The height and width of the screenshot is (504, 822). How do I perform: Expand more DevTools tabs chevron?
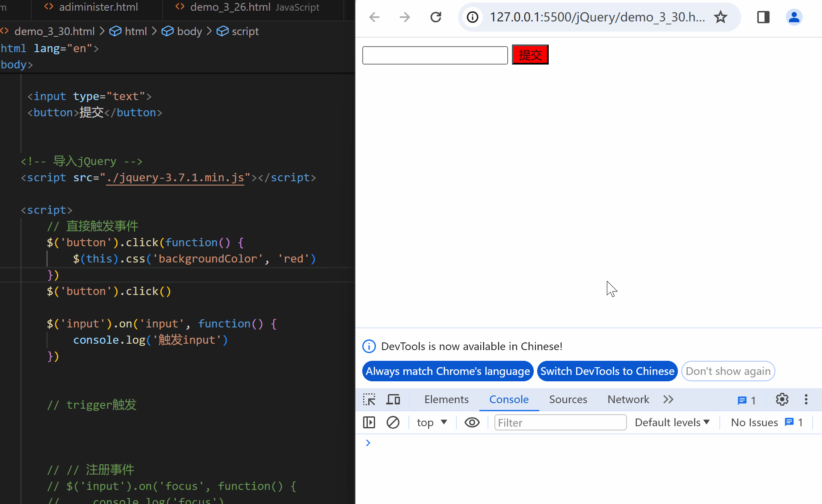(668, 399)
